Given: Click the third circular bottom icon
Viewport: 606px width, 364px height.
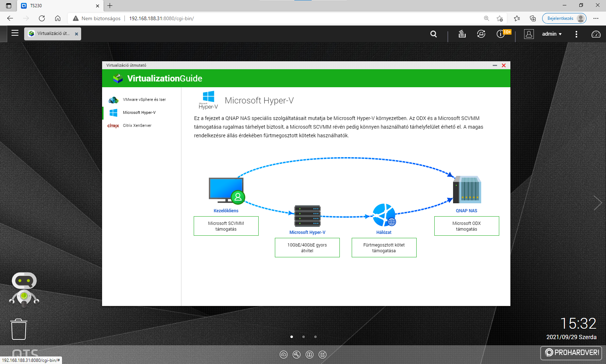Looking at the screenshot, I should (309, 355).
